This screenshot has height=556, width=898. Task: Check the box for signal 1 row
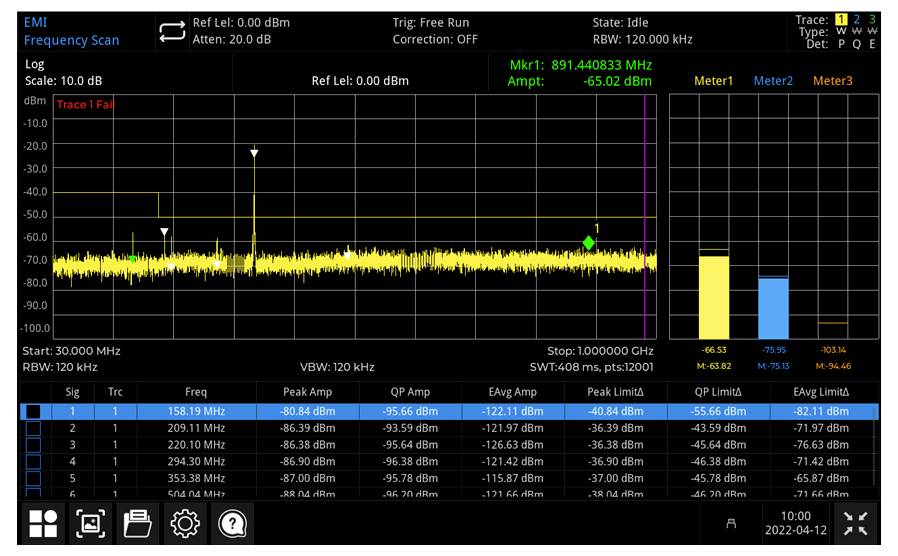pos(34,411)
